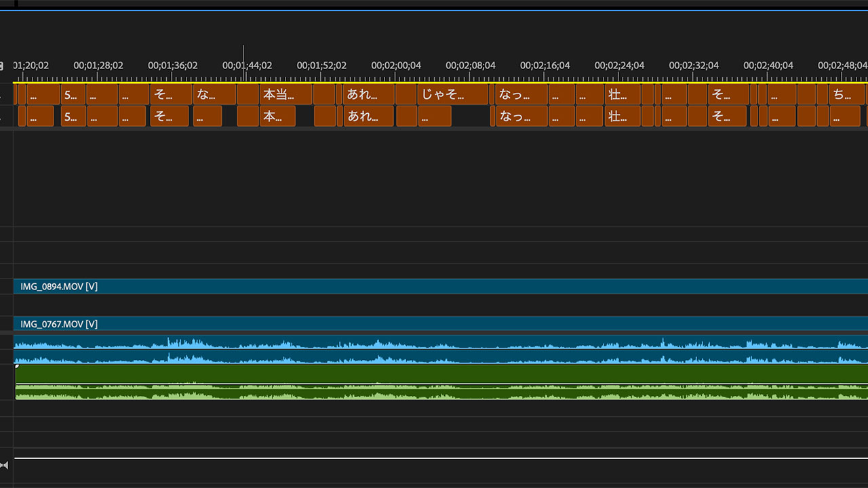Viewport: 868px width, 488px height.
Task: Select upper track あれ... caption clip
Action: tap(369, 94)
